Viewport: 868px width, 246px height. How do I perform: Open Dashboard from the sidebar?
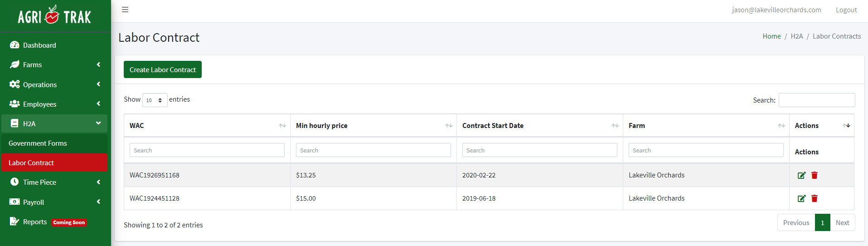point(54,45)
